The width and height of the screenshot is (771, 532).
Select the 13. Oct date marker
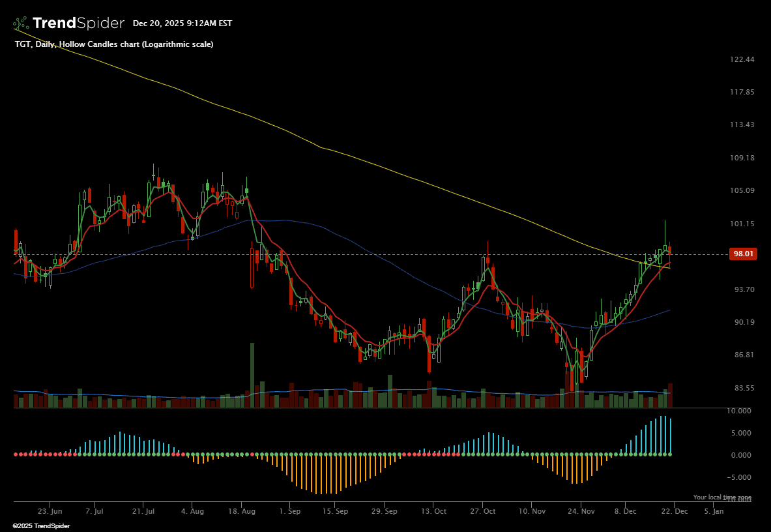pyautogui.click(x=433, y=512)
